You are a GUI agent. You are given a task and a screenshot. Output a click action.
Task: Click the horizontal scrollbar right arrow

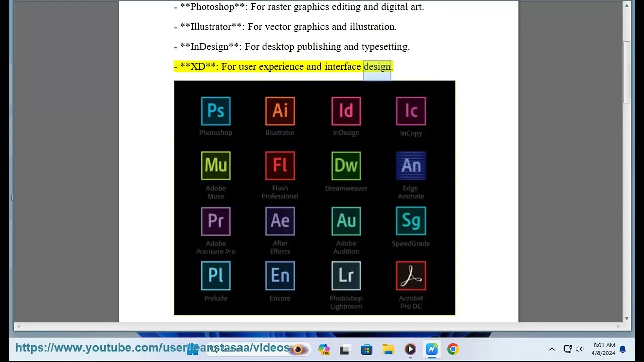[x=619, y=326]
